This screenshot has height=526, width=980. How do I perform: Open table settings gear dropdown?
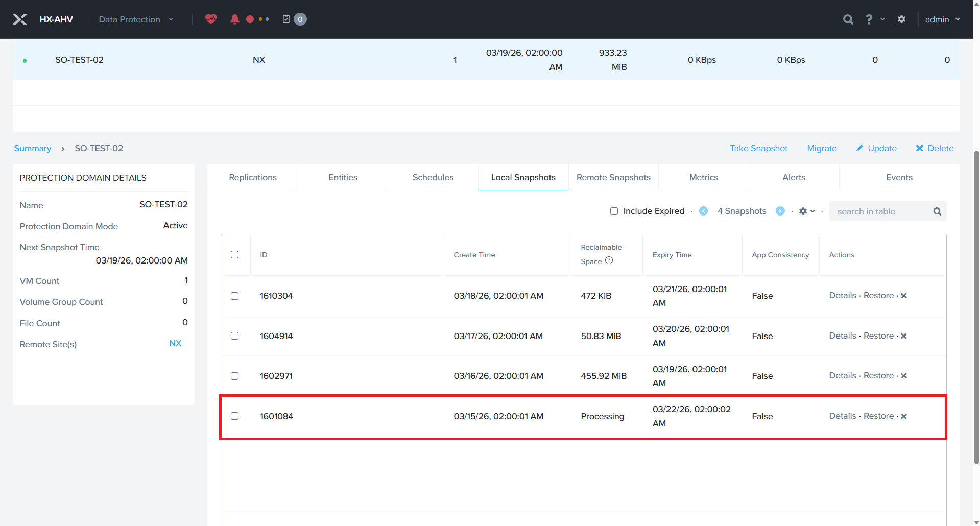(806, 211)
